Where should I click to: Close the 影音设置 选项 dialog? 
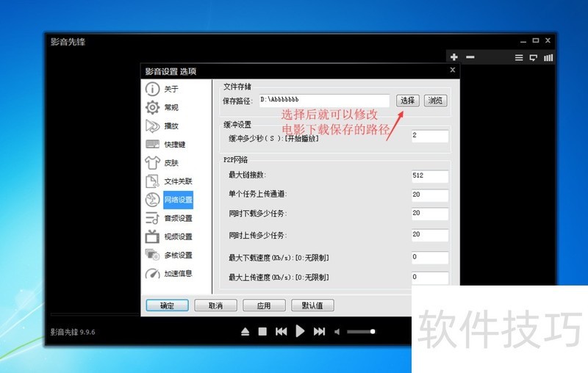click(x=453, y=70)
